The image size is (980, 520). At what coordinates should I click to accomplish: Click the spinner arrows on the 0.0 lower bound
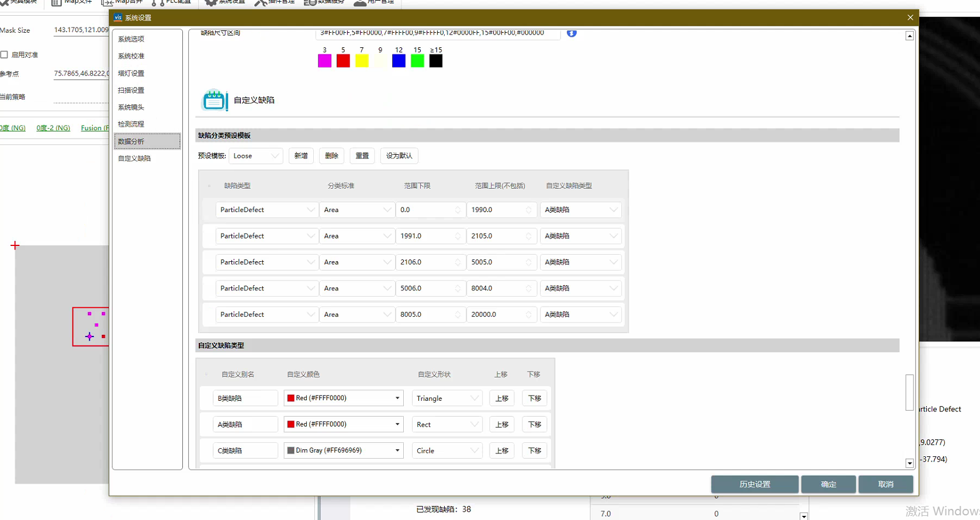pos(458,210)
